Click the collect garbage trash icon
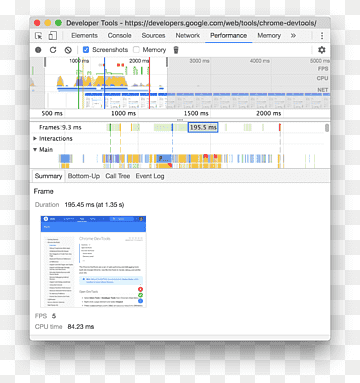 click(x=176, y=50)
